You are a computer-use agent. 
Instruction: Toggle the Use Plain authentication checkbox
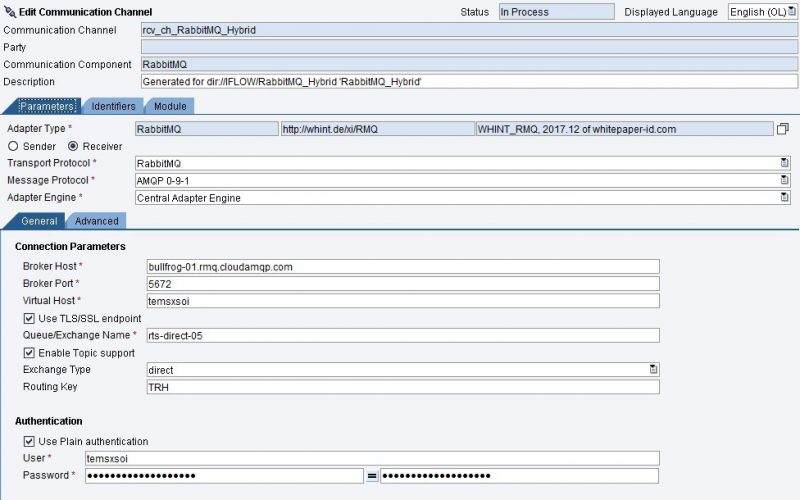(29, 441)
